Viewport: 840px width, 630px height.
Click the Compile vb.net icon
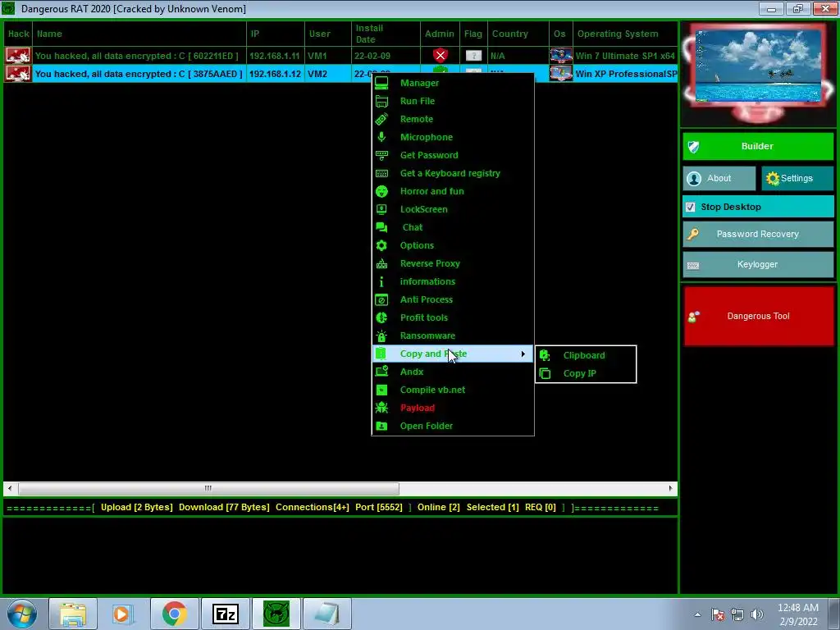(381, 390)
